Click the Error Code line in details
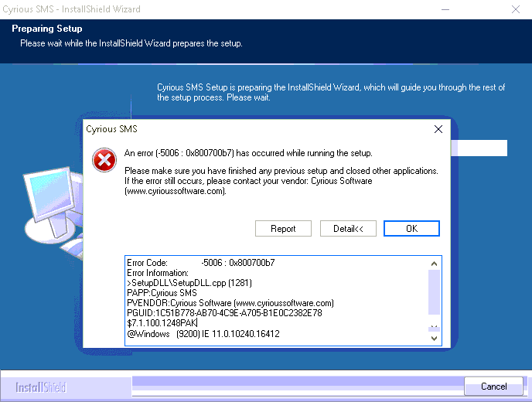Screen dimensions: 532x402 pyautogui.click(x=201, y=263)
